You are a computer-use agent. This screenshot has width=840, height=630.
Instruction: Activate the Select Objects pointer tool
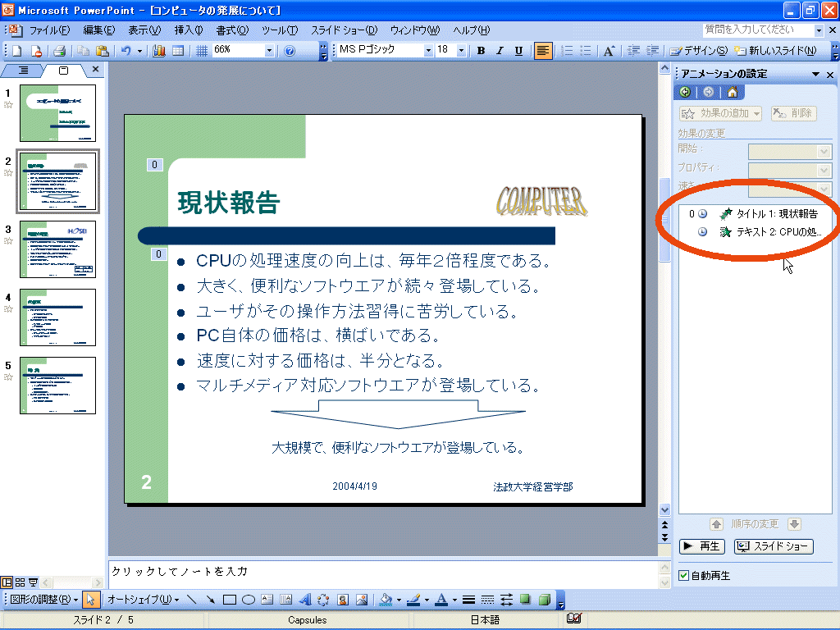[x=90, y=600]
